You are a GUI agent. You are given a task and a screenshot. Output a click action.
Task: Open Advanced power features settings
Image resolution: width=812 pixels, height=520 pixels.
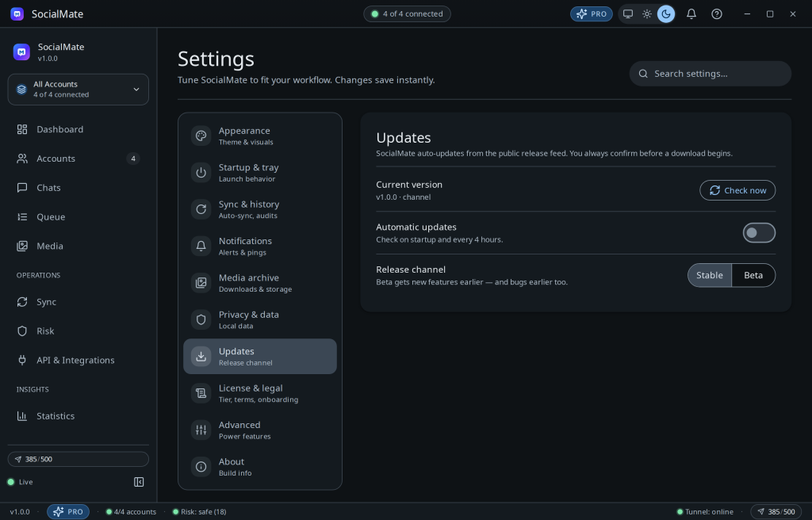pos(260,430)
